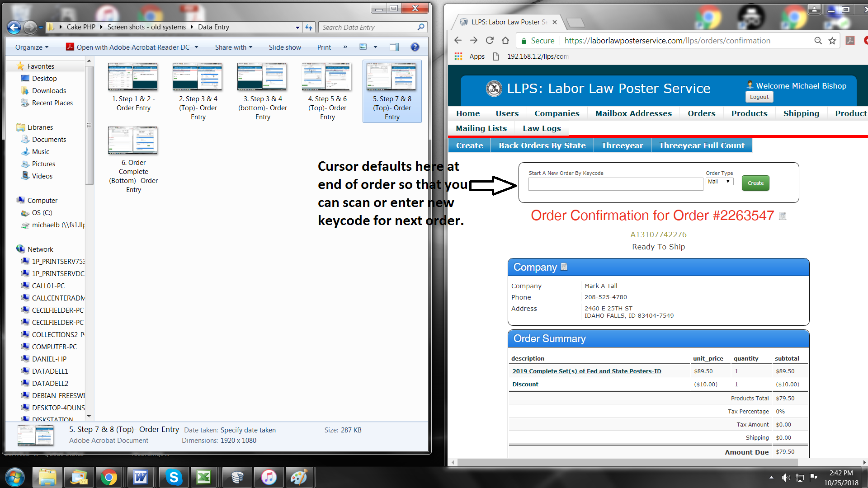Toggle the Explorer preview pane icon

(x=394, y=47)
